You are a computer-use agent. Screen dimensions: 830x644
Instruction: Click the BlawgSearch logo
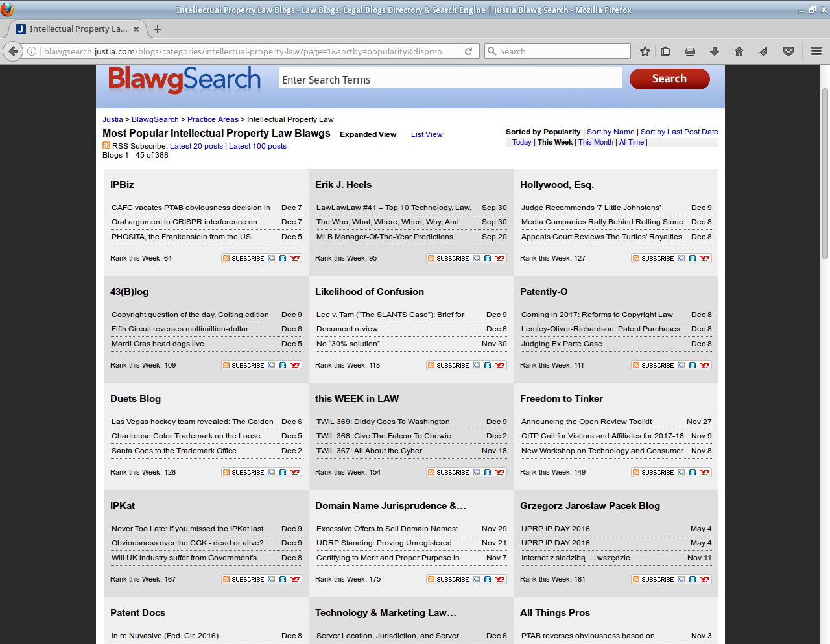coord(184,80)
